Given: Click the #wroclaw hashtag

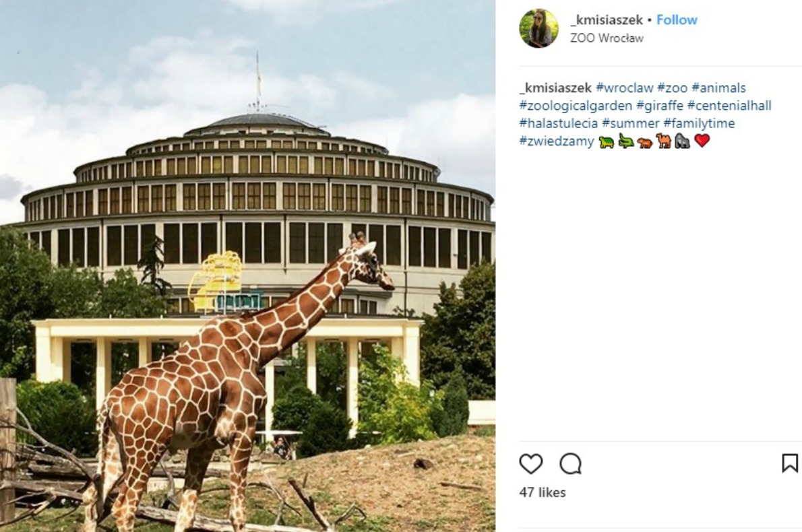Looking at the screenshot, I should [x=624, y=88].
